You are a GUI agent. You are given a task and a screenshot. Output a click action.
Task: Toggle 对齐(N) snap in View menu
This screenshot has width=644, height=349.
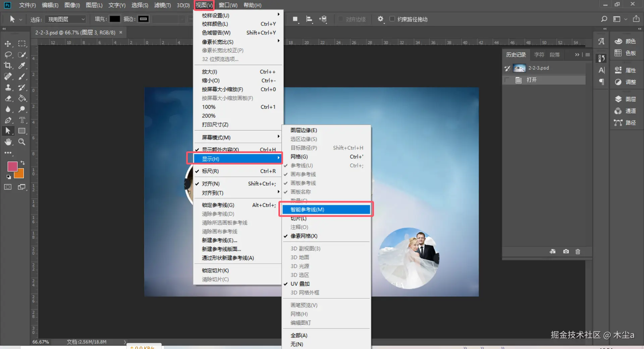(238, 184)
